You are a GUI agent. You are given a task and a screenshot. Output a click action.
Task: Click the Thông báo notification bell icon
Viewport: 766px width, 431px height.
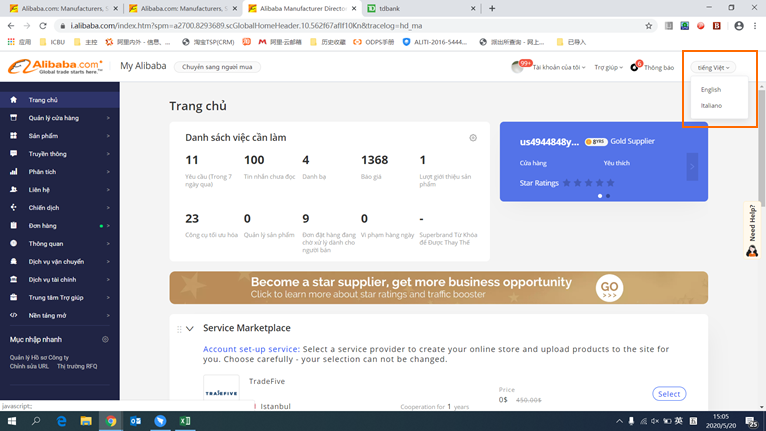634,67
